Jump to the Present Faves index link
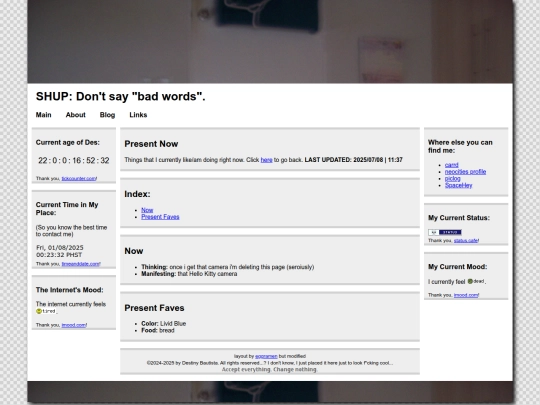540x405 pixels. click(x=160, y=217)
